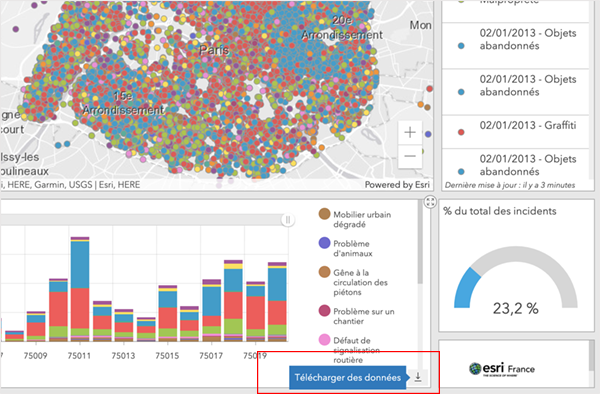The width and height of the screenshot is (600, 394).
Task: Click the Paris label on the map
Action: 214,50
